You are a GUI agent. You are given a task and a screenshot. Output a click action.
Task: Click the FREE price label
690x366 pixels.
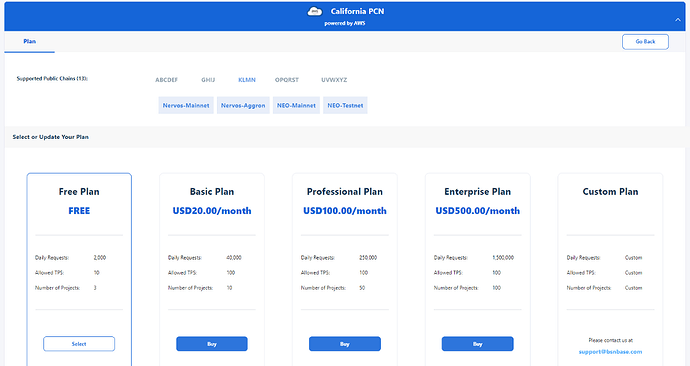[79, 211]
